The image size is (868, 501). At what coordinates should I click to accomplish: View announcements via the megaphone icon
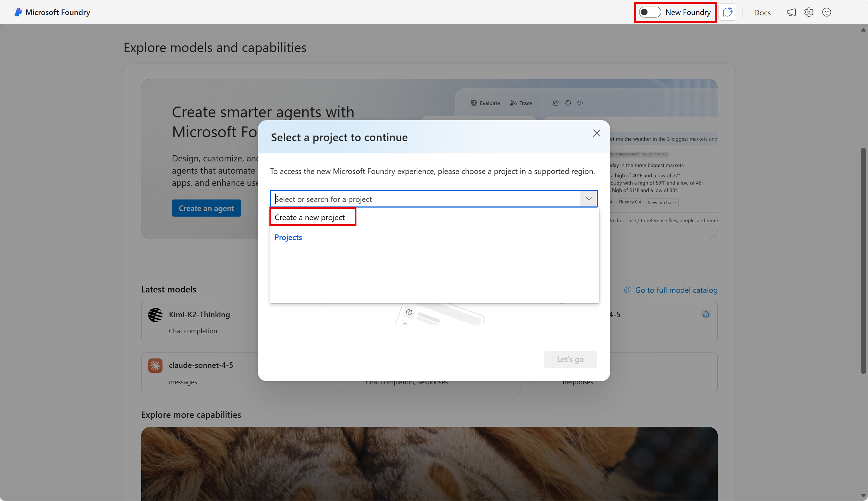(791, 12)
